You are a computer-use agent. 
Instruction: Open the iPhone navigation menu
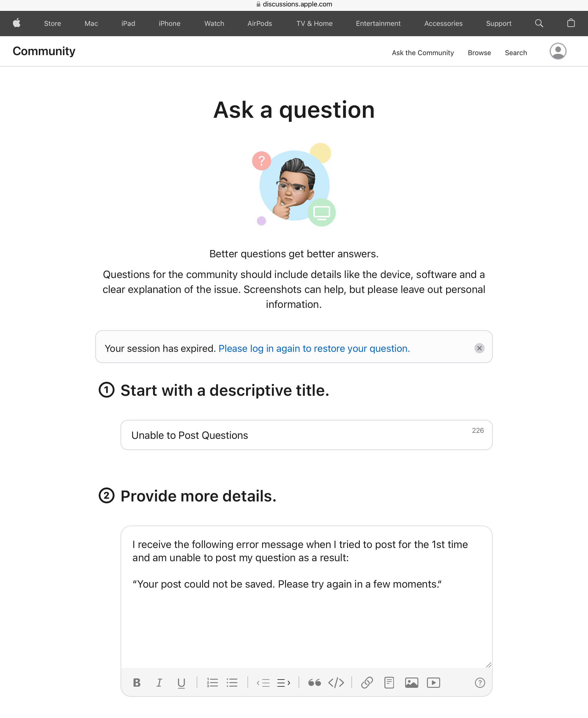pyautogui.click(x=169, y=23)
